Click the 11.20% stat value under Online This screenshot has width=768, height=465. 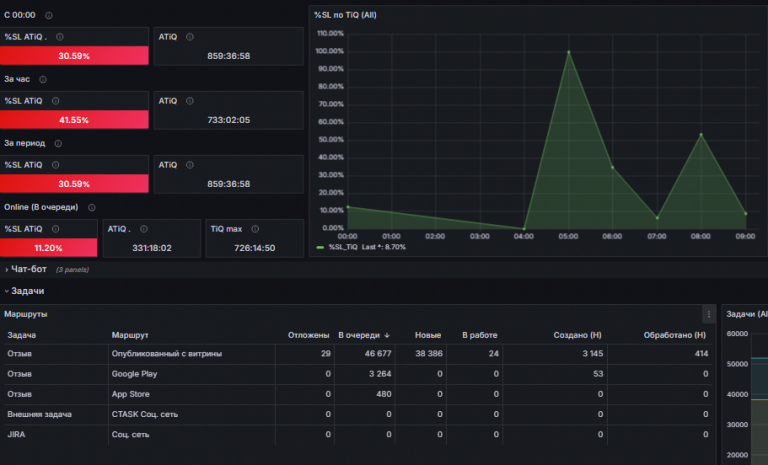click(48, 248)
